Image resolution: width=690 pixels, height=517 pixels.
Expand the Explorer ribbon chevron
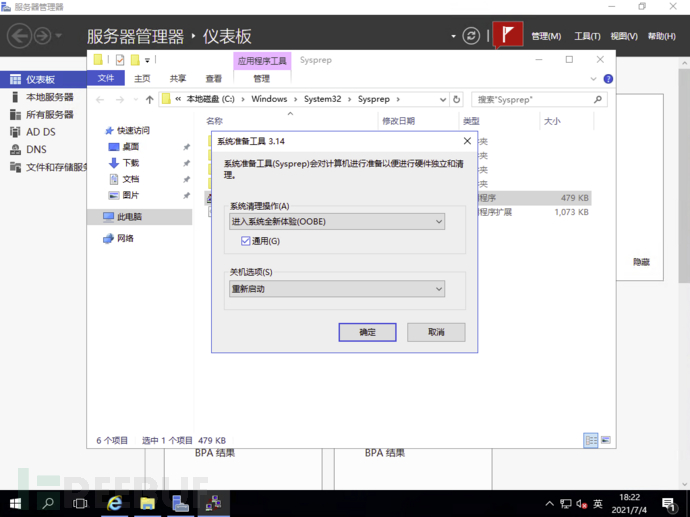click(x=593, y=79)
